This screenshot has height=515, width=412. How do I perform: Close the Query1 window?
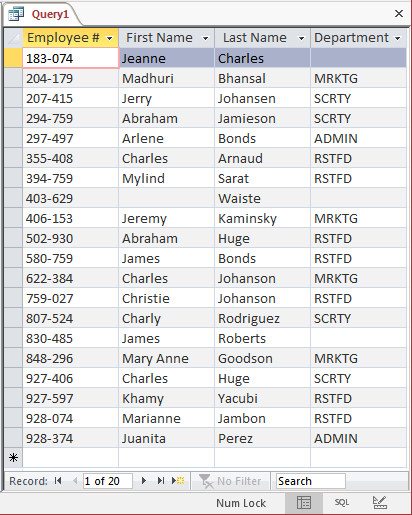click(399, 14)
